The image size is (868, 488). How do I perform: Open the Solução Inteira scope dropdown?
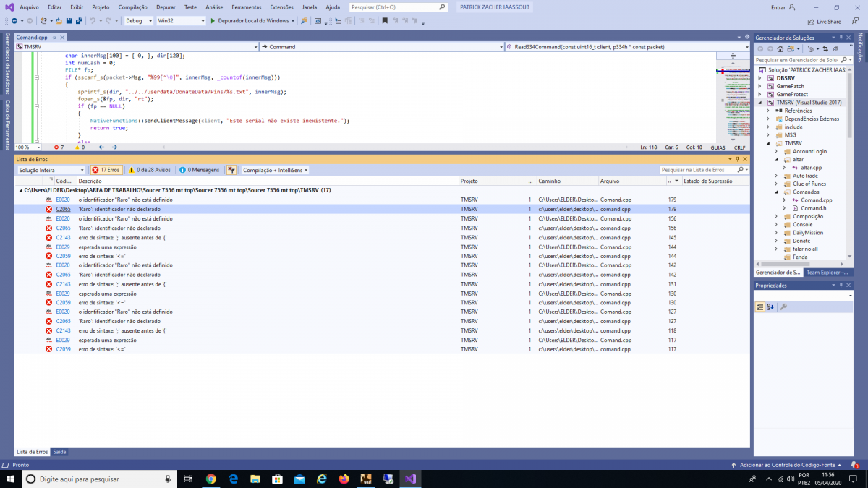coord(51,170)
